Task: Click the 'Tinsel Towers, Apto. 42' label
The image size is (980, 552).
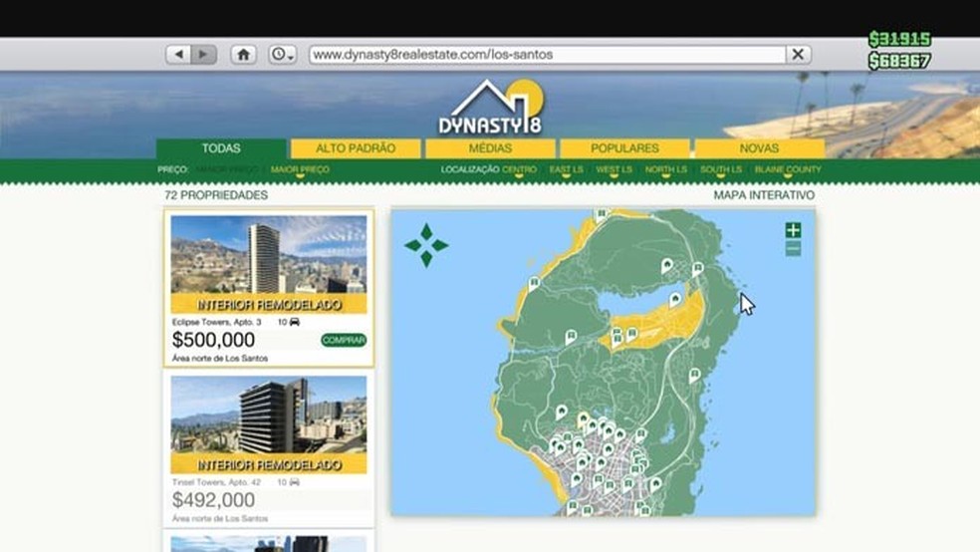Action: pyautogui.click(x=216, y=482)
